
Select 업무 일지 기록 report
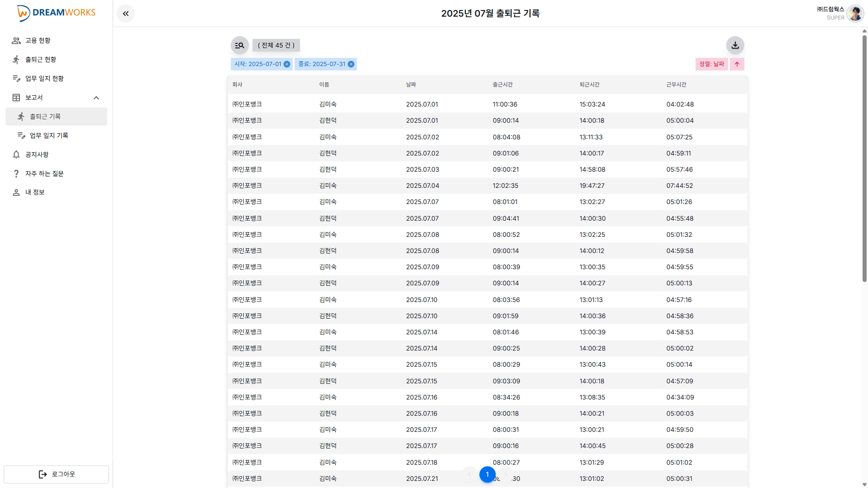pos(49,136)
